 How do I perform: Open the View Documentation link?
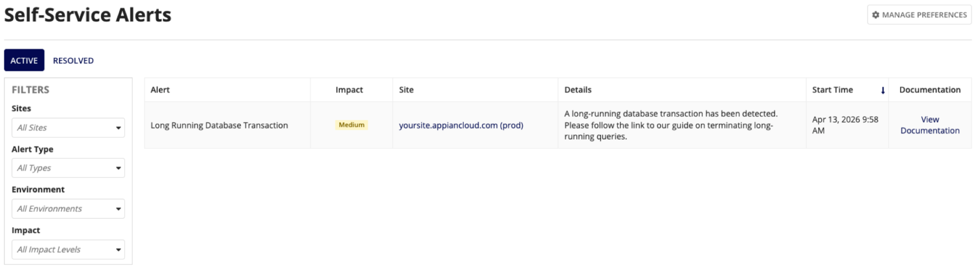coord(930,125)
